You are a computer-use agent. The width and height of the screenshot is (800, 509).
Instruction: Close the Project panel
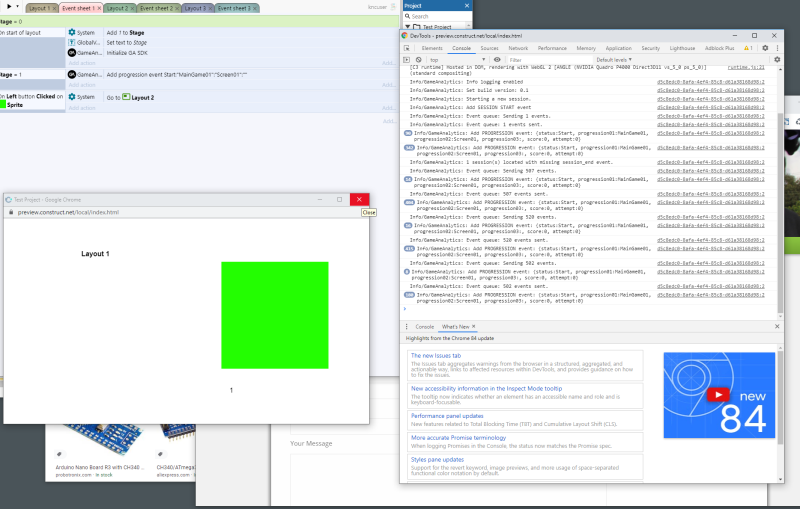coord(466,6)
